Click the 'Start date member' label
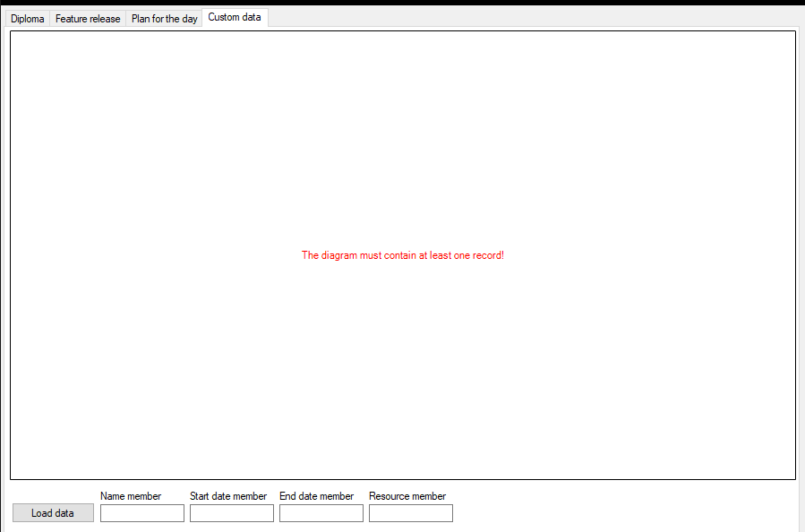805x532 pixels. [228, 496]
